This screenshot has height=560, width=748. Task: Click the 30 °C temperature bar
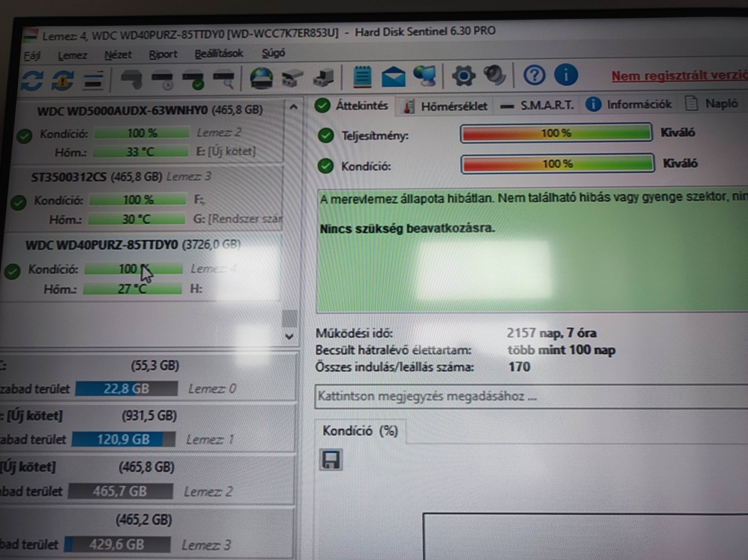[x=137, y=219]
